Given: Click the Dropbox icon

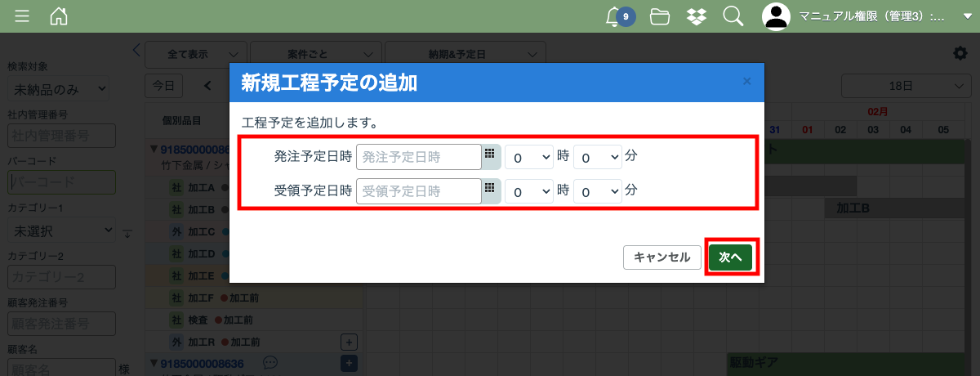Looking at the screenshot, I should point(697,16).
